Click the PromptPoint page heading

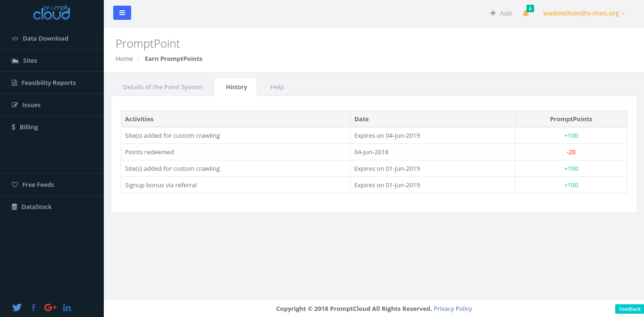tap(148, 44)
